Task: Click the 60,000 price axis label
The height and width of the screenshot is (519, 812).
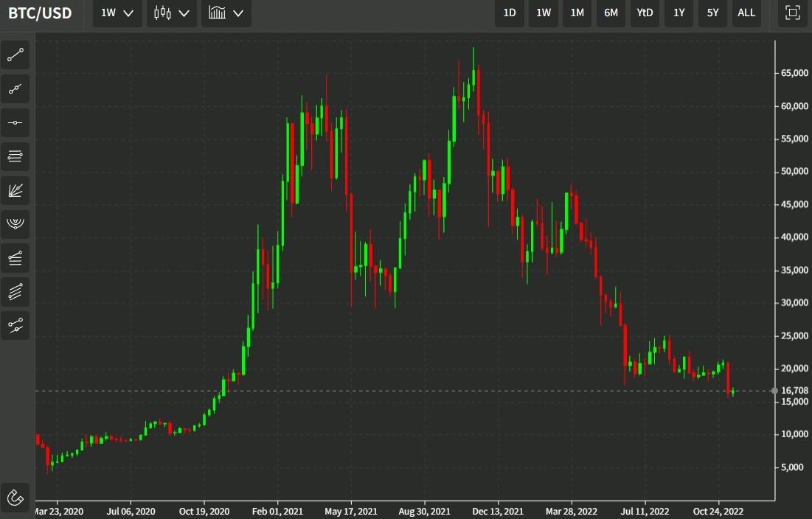Action: click(x=794, y=106)
